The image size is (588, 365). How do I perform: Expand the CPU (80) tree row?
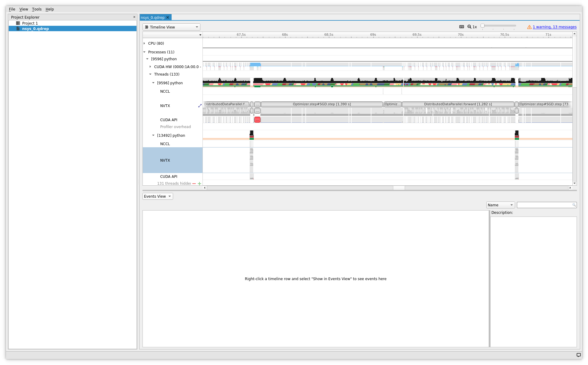(144, 43)
